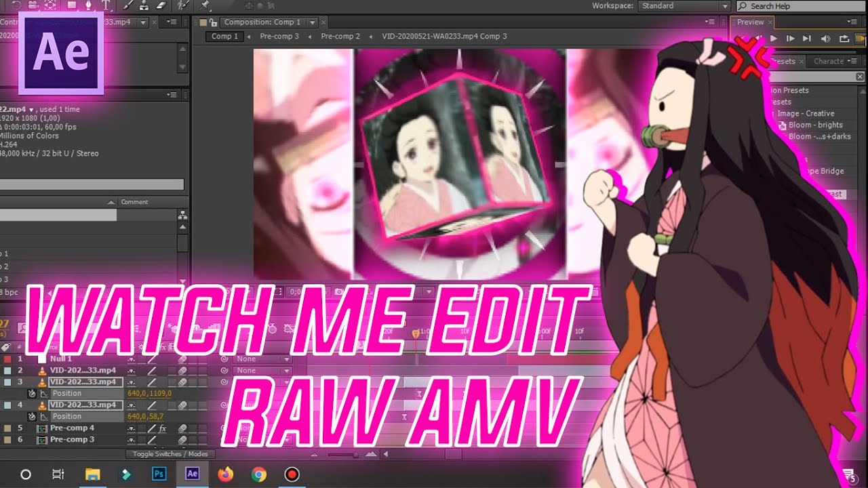The image size is (868, 488).
Task: Click Next Frame in Preview panel
Action: (x=790, y=39)
